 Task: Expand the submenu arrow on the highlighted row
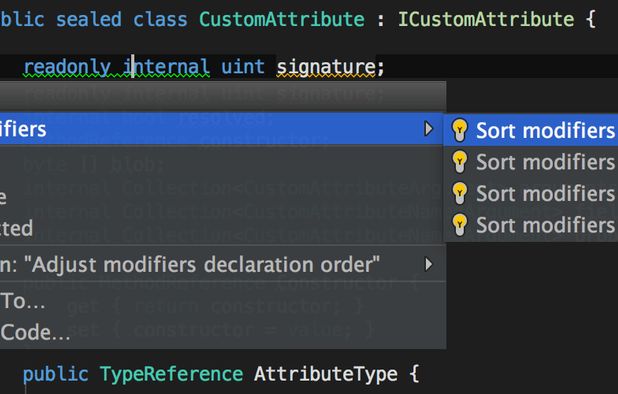click(x=428, y=129)
